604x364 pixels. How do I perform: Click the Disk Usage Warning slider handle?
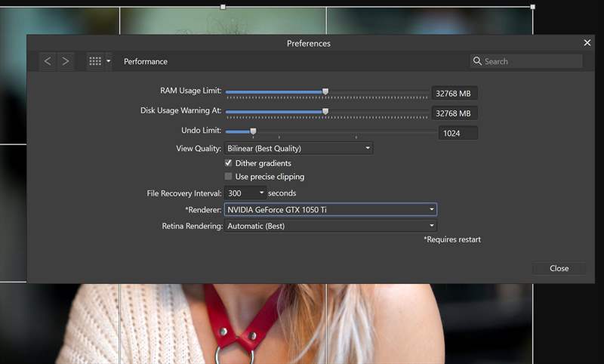click(325, 111)
